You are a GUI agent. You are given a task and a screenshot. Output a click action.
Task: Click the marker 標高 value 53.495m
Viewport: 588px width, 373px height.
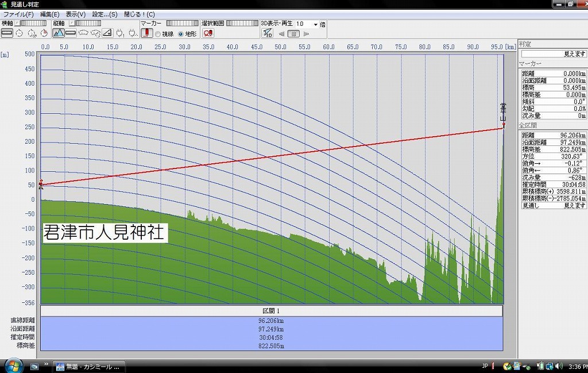574,87
